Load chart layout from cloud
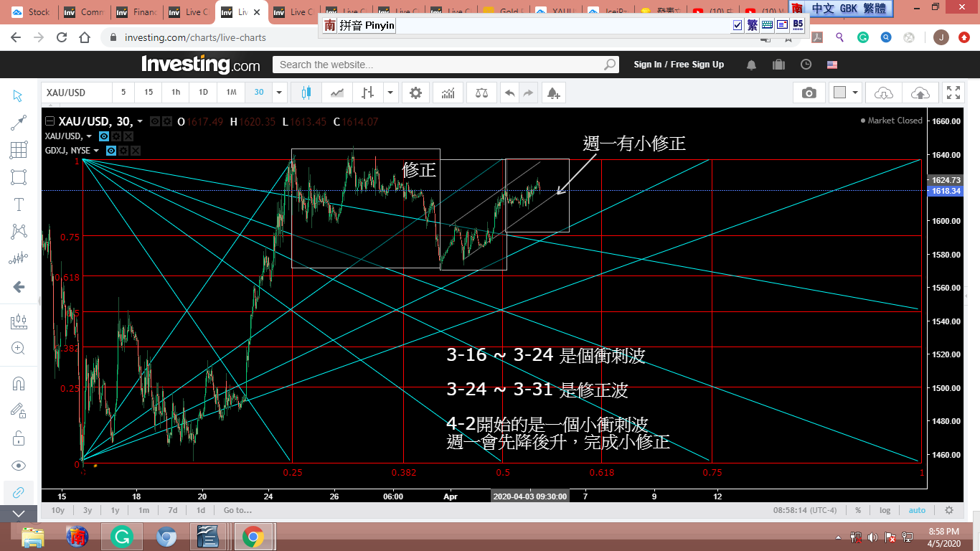The width and height of the screenshot is (980, 551). pyautogui.click(x=884, y=93)
